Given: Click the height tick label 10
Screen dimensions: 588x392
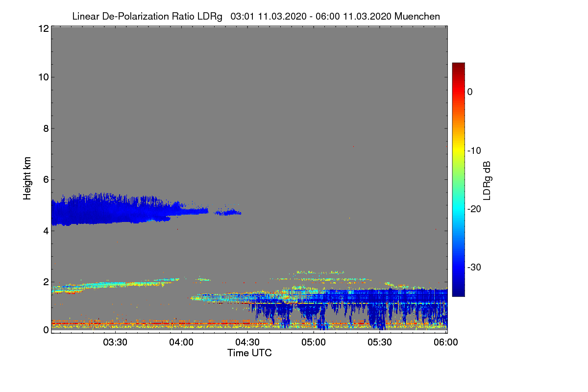Looking at the screenshot, I should point(43,77).
